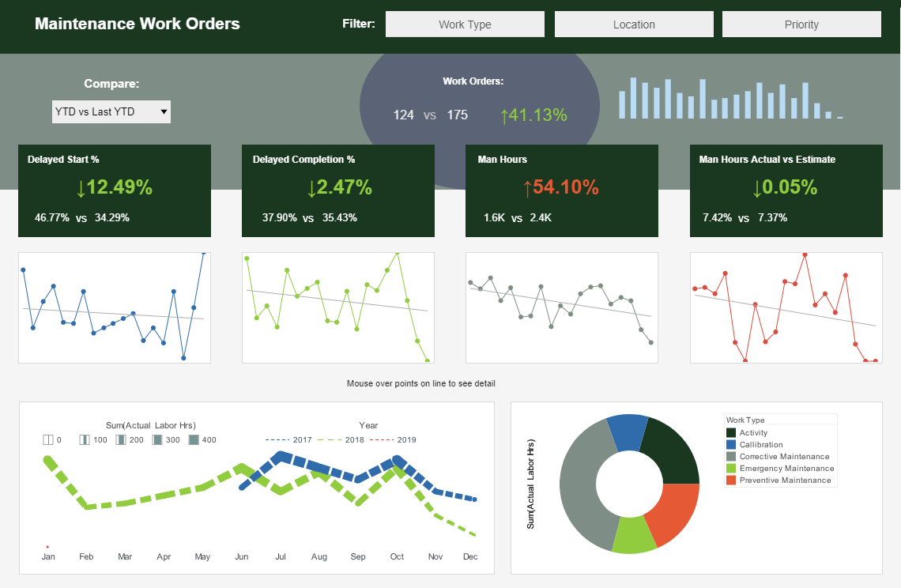Click the Work Orders bar sparkline
Image resolution: width=901 pixels, height=588 pixels.
click(x=730, y=98)
